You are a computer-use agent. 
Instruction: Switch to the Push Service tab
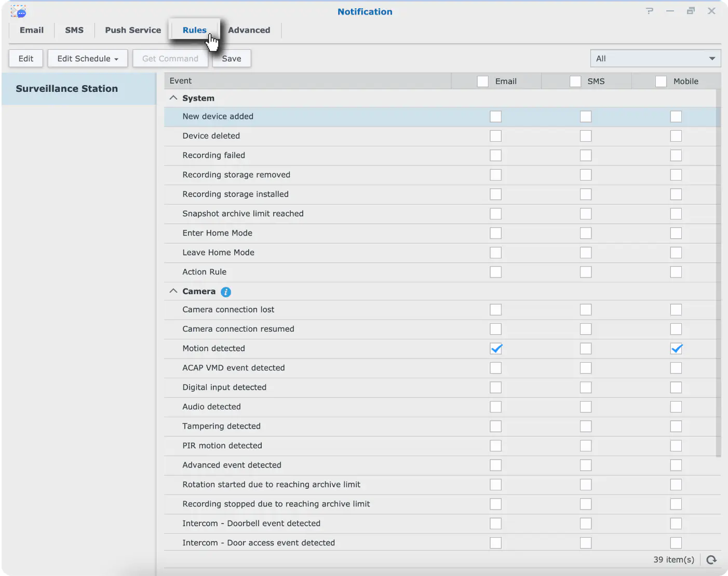pos(133,30)
